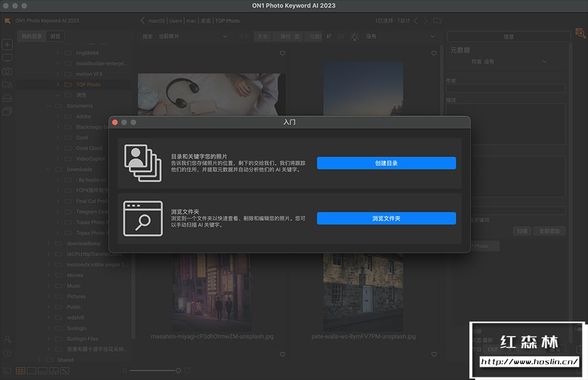Click the lightbulb filter icon
This screenshot has width=588, height=380.
coord(355,36)
